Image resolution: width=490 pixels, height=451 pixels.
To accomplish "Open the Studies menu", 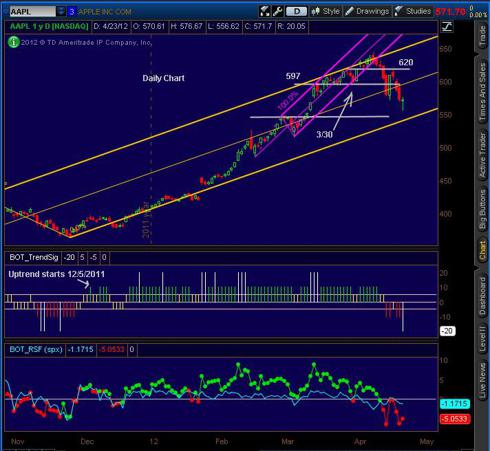I will [x=413, y=11].
